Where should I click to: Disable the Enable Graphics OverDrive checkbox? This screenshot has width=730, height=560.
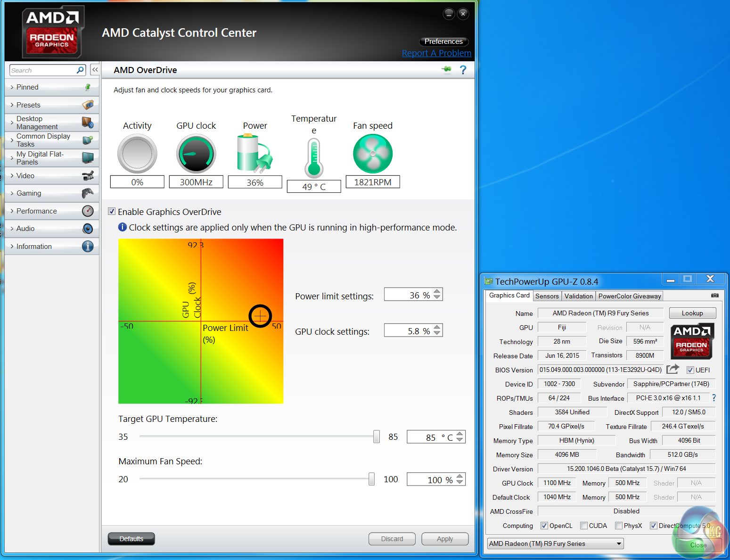tap(112, 212)
